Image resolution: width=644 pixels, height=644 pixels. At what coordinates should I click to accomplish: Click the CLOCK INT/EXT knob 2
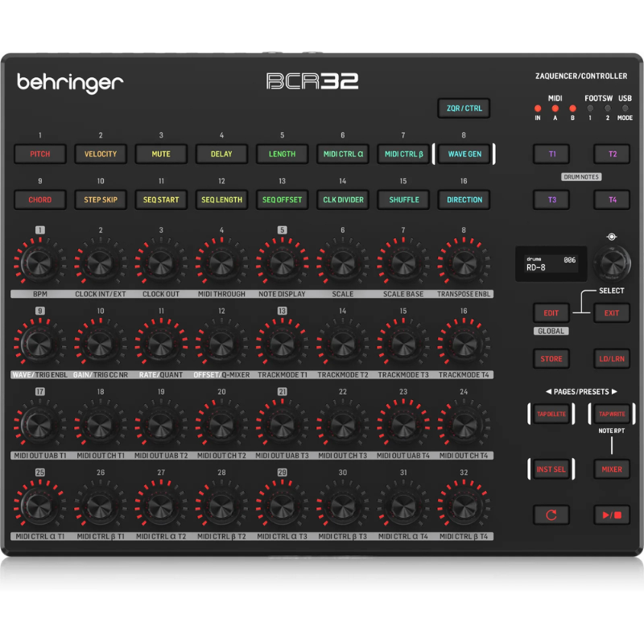coord(100,262)
